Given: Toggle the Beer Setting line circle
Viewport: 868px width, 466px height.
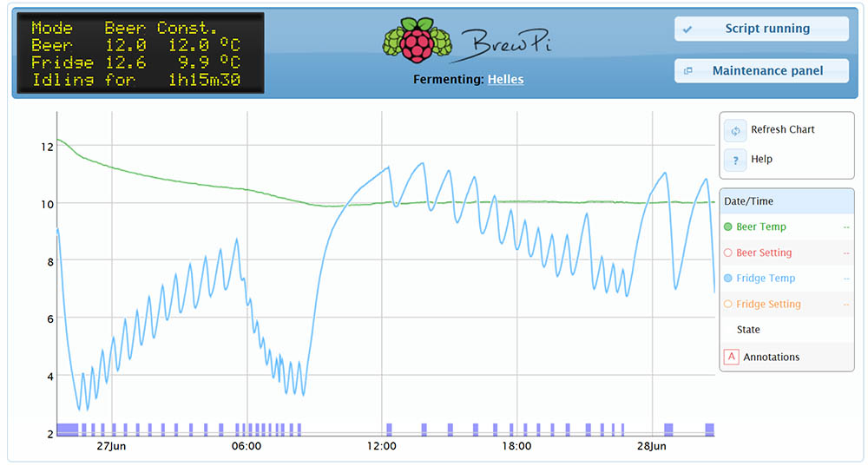Looking at the screenshot, I should 728,253.
